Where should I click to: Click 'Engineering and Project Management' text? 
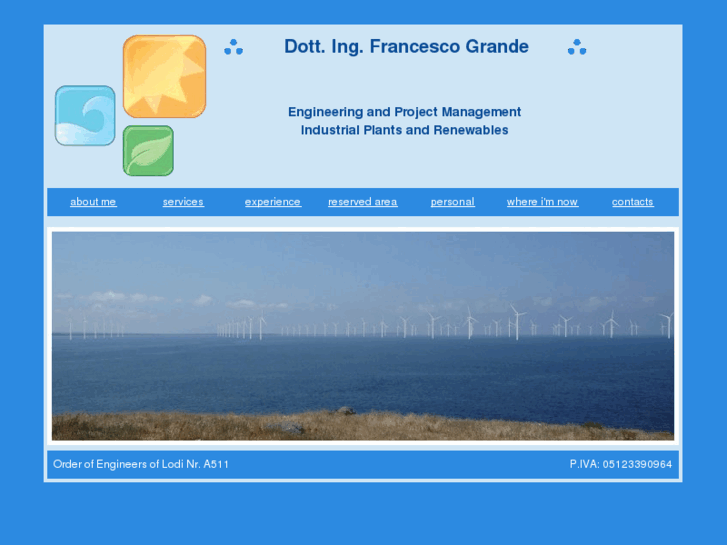pyautogui.click(x=404, y=112)
